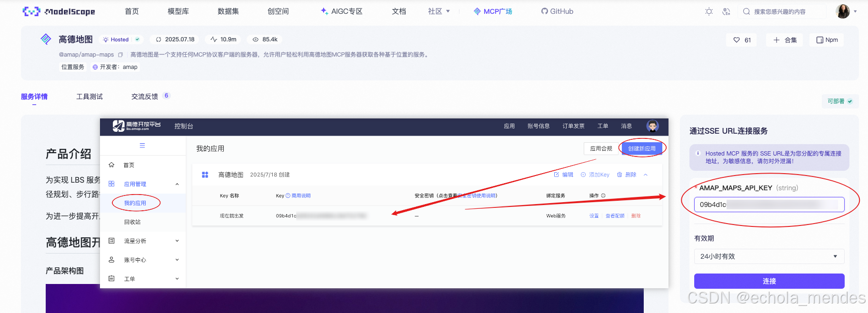The width and height of the screenshot is (868, 313).
Task: Click the 编辑 pencil icon for the 高德地图 app
Action: 556,175
